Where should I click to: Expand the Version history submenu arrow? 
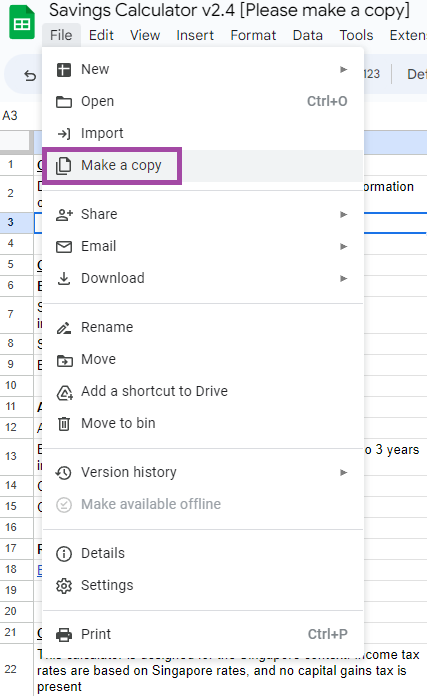point(343,472)
